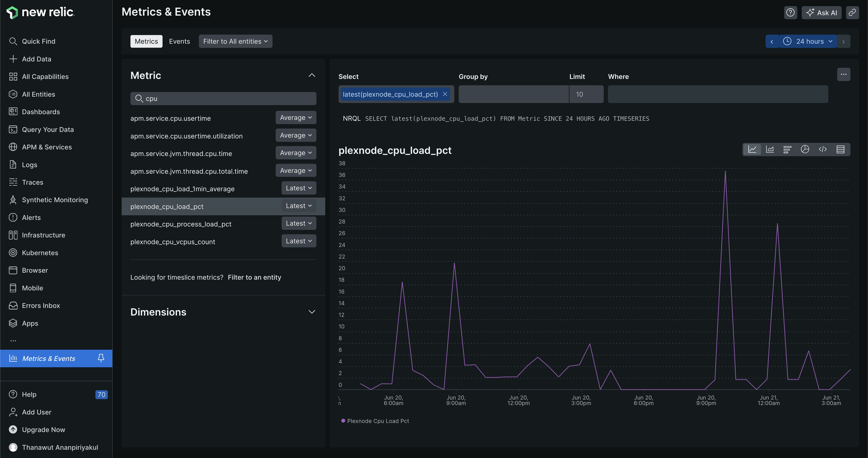Remove the latest(plexnode_cpu_load_pct) selection chip
The height and width of the screenshot is (458, 868).
click(445, 94)
